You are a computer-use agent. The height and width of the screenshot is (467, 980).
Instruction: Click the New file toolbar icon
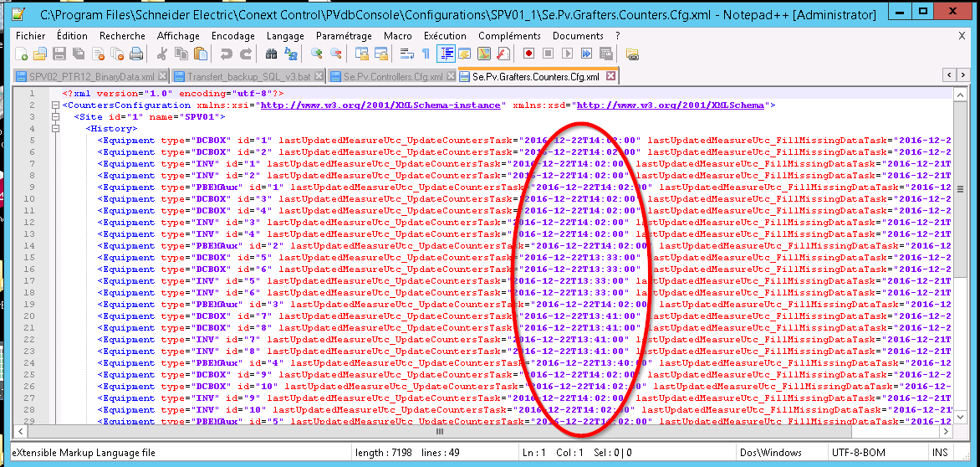pyautogui.click(x=23, y=54)
